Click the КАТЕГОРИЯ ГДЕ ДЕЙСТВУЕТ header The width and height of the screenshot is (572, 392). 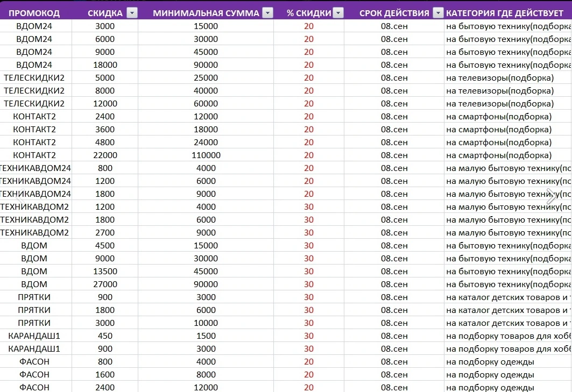(x=505, y=13)
